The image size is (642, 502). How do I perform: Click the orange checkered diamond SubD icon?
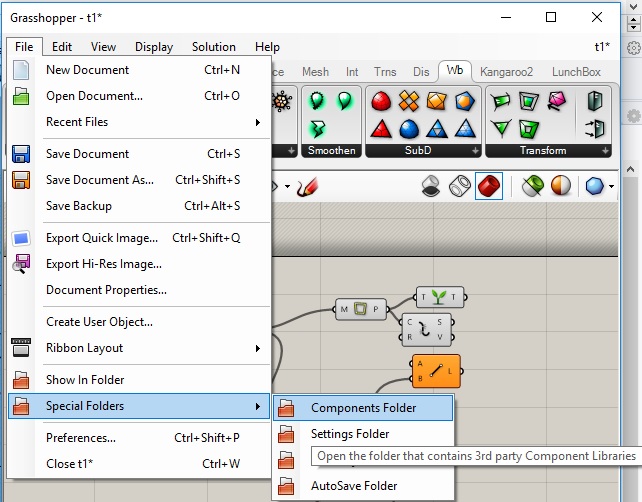(x=409, y=101)
